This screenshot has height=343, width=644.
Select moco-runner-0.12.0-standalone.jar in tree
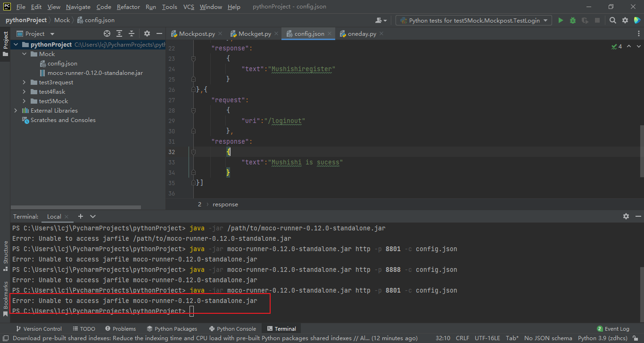point(95,73)
